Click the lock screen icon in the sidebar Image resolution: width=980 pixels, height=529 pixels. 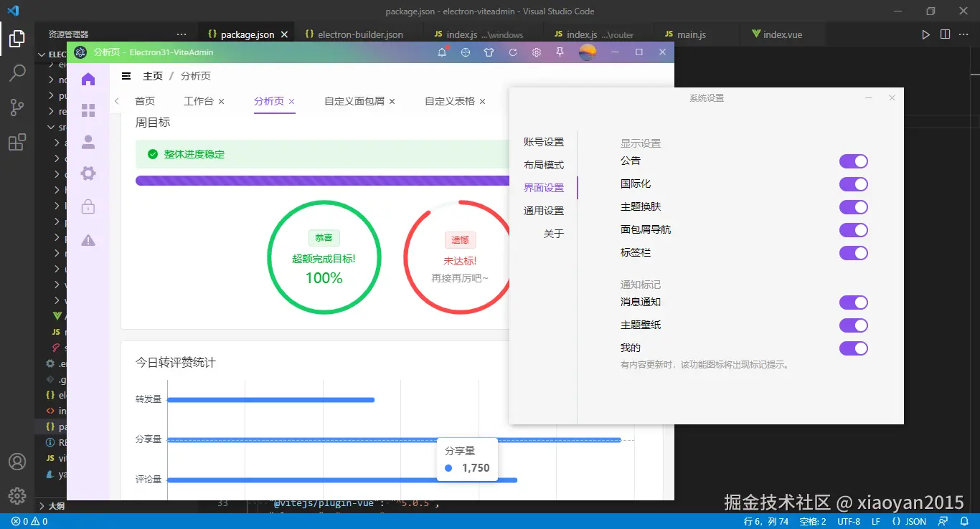(x=88, y=206)
